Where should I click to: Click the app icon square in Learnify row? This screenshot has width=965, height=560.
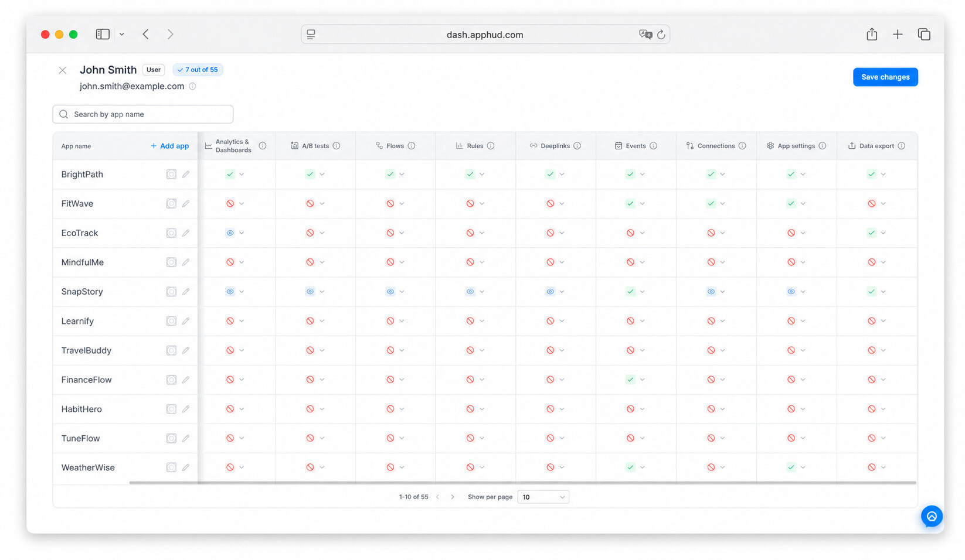point(171,321)
